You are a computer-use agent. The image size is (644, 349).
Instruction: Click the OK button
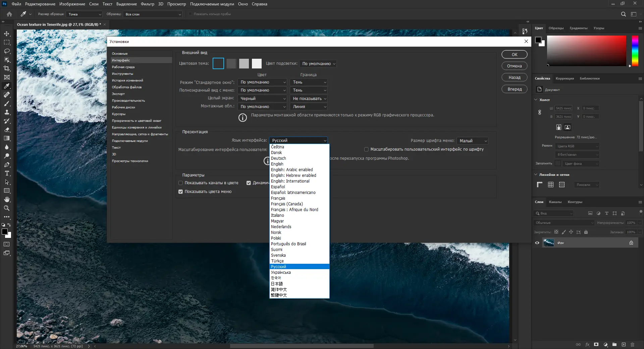click(x=514, y=54)
